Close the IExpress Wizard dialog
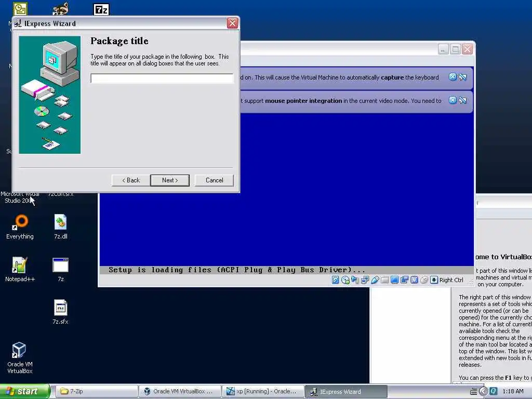 pos(232,23)
